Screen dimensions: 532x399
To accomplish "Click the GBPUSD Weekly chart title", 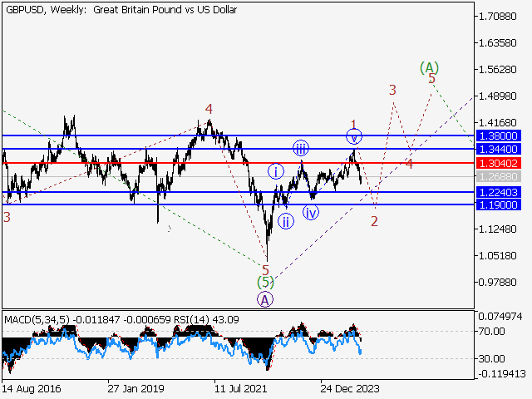I will click(x=121, y=10).
